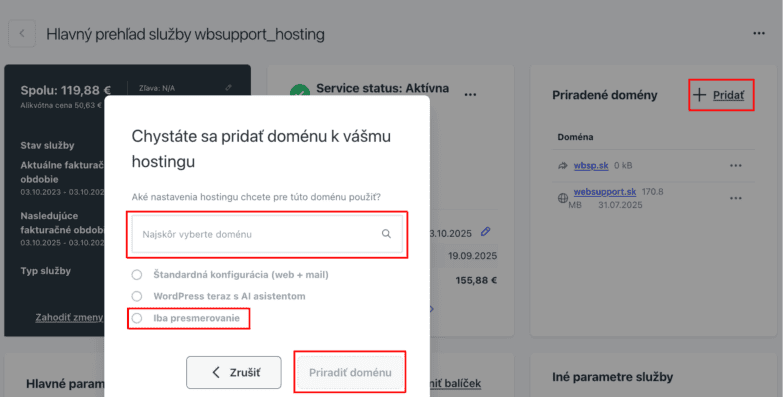
Task: Open the three-dots menu beside Service status
Action: pyautogui.click(x=470, y=94)
